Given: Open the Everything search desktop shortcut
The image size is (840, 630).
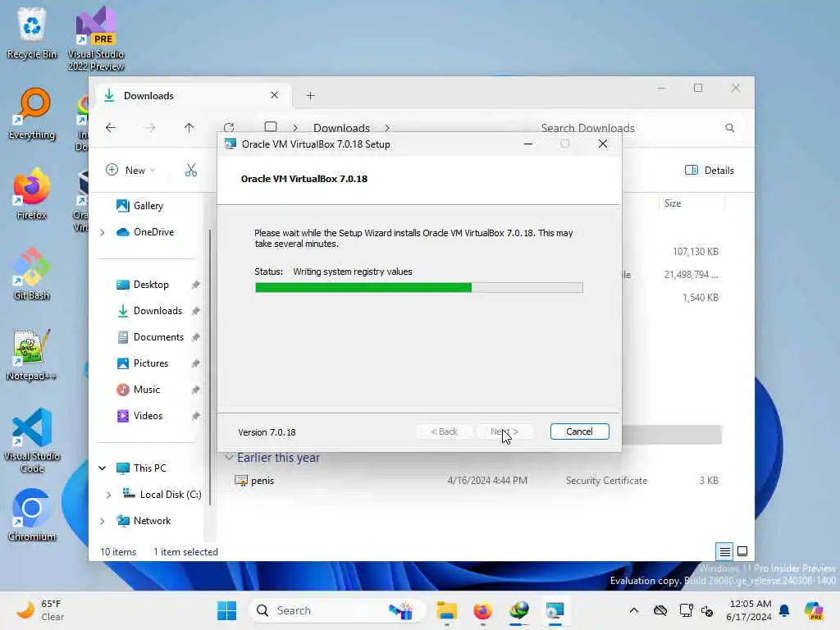Looking at the screenshot, I should (32, 113).
